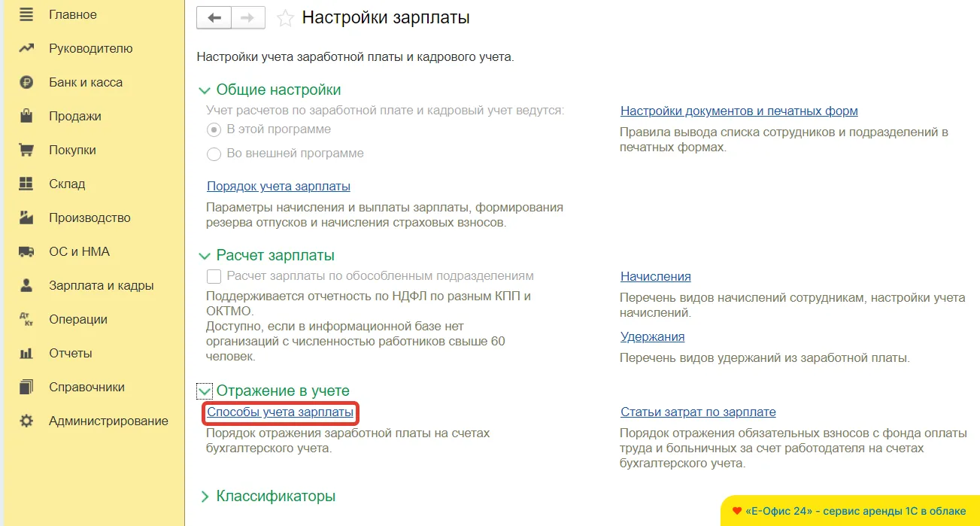
Task: Click the Справочники books icon
Action: 26,387
